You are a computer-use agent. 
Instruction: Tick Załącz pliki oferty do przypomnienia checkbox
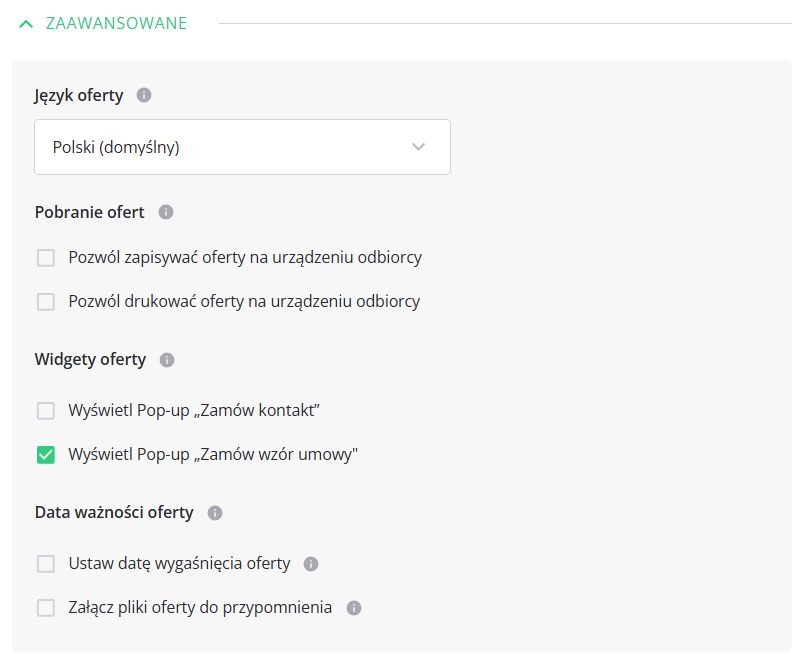(x=46, y=608)
